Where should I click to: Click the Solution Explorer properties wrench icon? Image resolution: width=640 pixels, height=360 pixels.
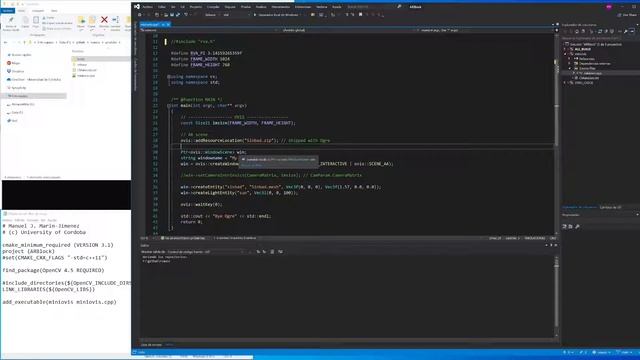point(625,31)
